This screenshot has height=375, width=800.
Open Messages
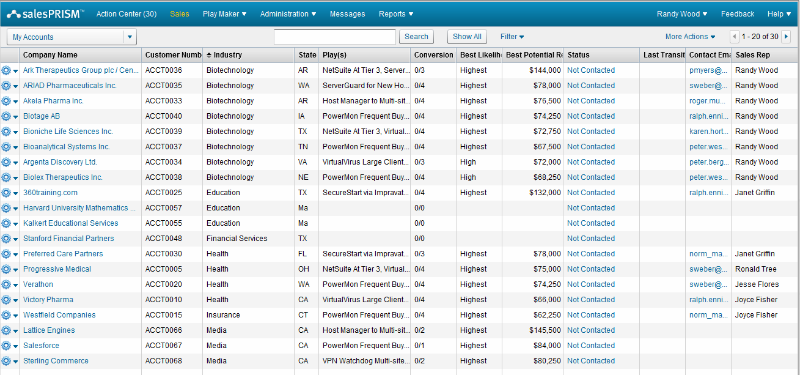[347, 14]
